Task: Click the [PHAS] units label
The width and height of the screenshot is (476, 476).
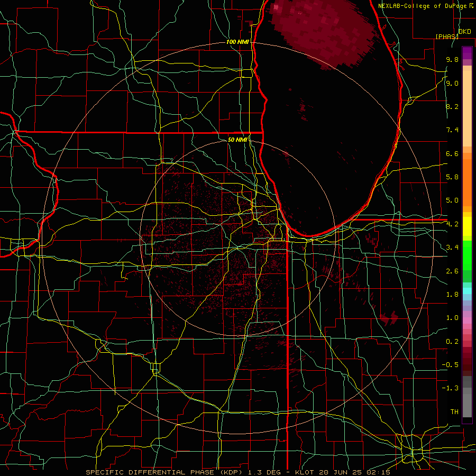Action: (447, 36)
